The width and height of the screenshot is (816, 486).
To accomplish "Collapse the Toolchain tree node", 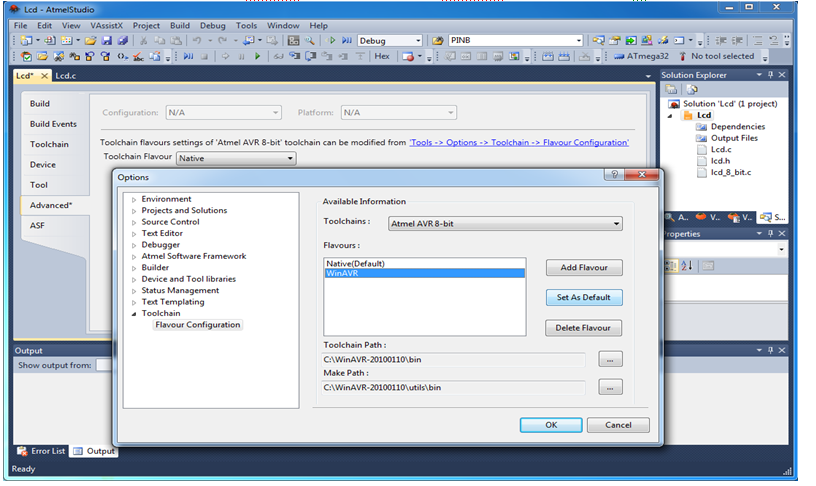I will [x=134, y=314].
